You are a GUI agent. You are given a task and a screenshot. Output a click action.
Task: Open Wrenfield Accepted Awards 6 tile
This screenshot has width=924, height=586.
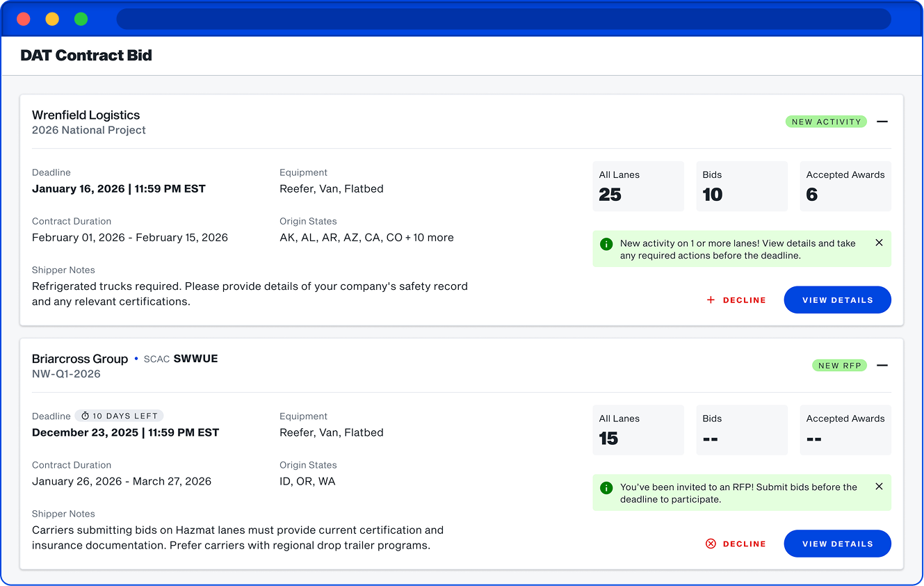coord(845,186)
